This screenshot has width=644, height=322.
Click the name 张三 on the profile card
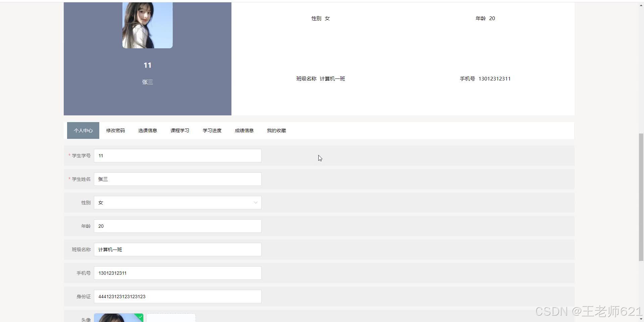[x=148, y=82]
